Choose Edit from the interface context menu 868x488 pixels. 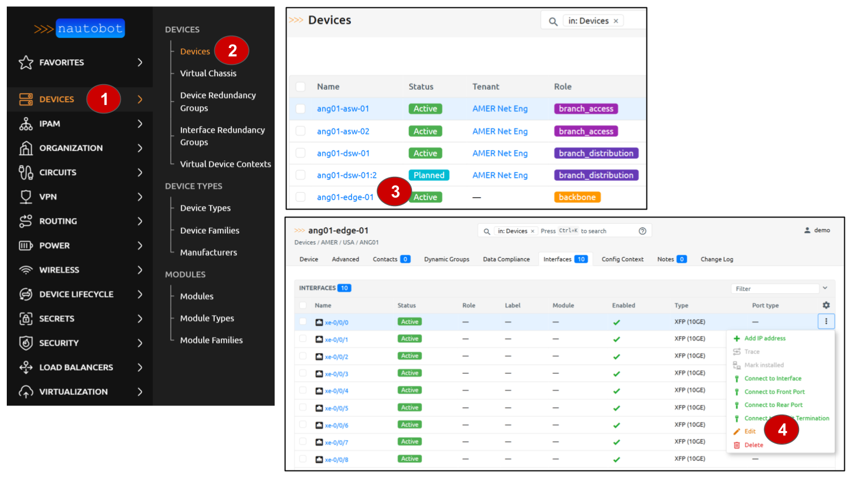pos(750,432)
